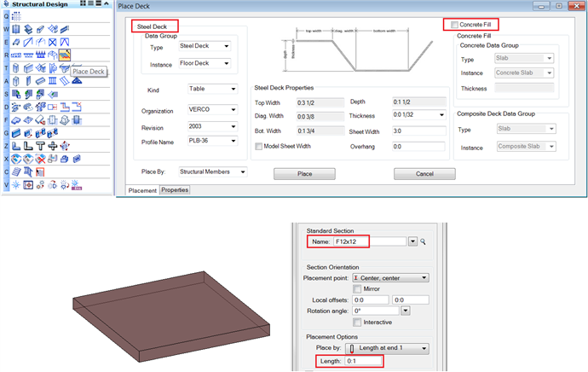Click the Standard Section Name field F12x12
This screenshot has width=588, height=372.
coord(370,241)
